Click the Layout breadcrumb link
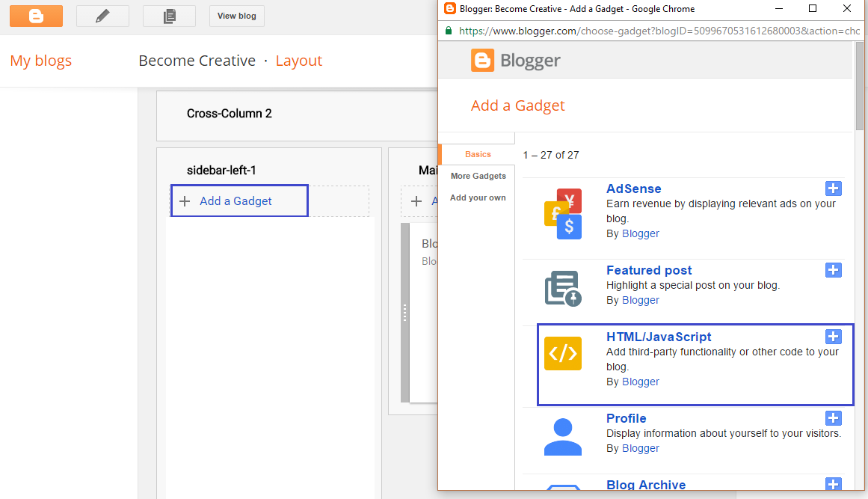 tap(299, 61)
